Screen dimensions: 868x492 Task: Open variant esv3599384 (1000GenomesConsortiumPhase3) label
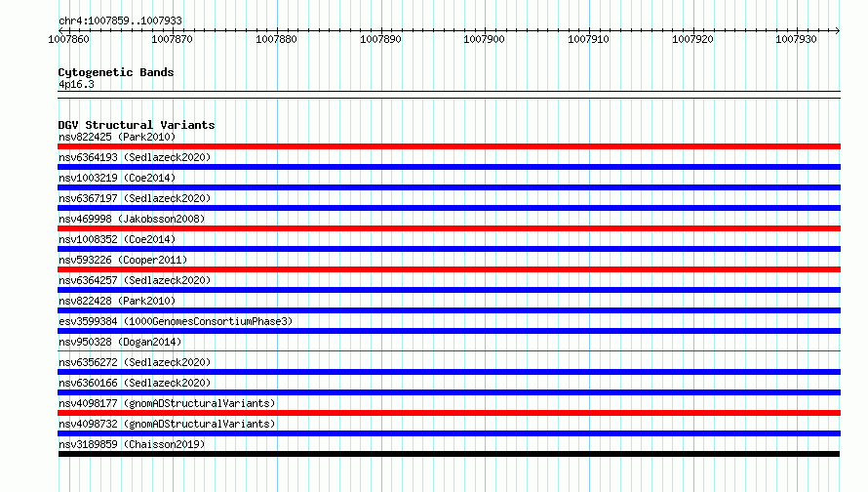(x=176, y=321)
